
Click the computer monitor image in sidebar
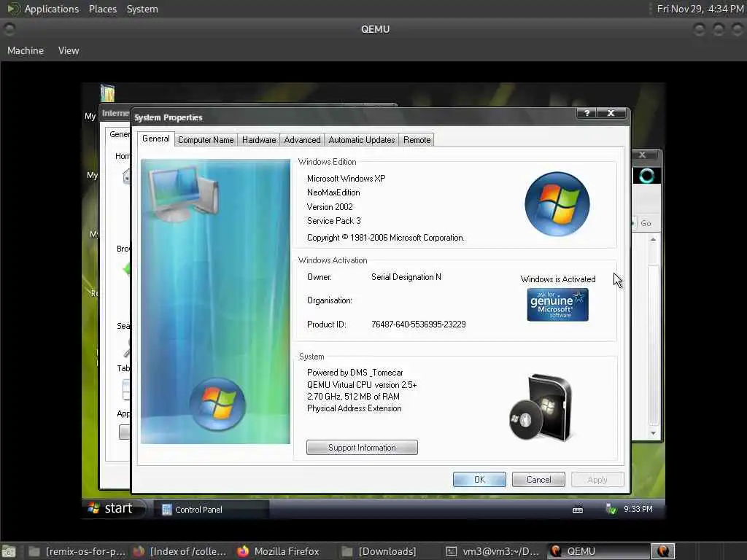[183, 194]
